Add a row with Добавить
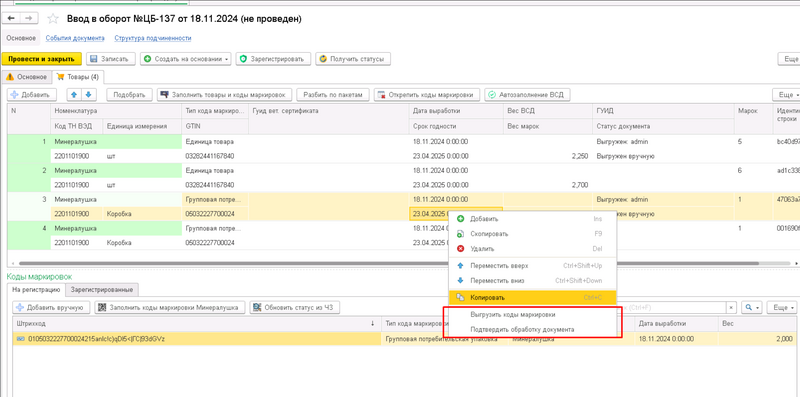Screen dimensions: 800x397 [31, 95]
